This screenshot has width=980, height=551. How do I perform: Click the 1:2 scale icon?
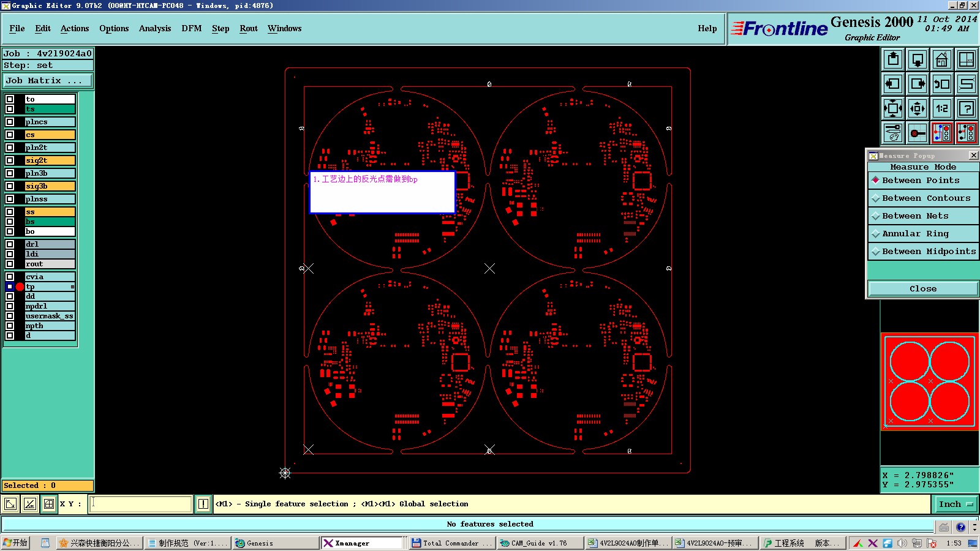click(942, 108)
